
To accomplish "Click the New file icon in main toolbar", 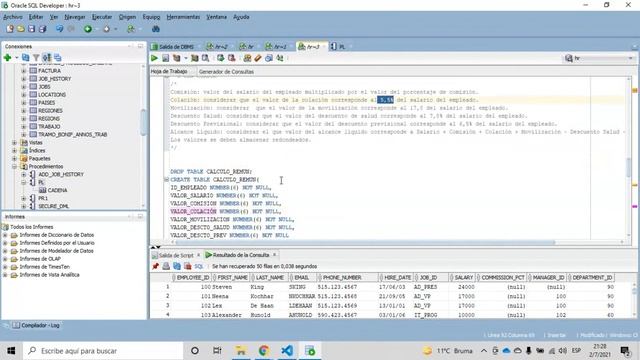I will 10,29.
